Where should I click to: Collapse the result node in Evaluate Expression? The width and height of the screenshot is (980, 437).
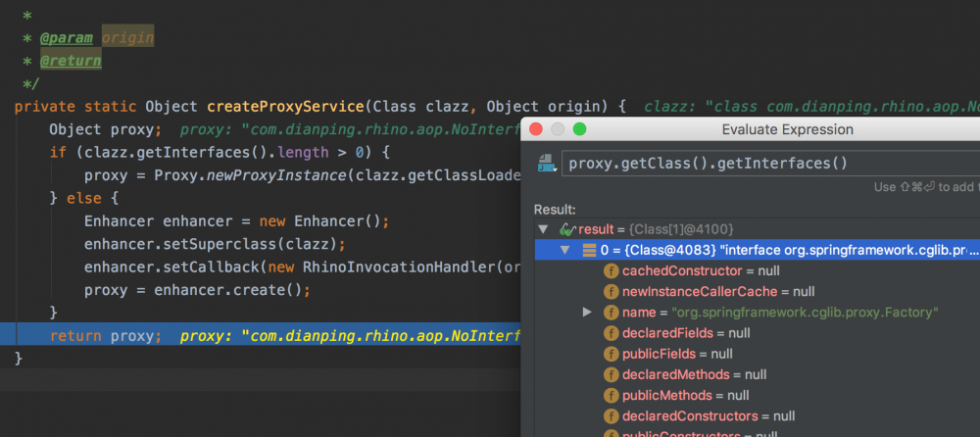click(543, 229)
